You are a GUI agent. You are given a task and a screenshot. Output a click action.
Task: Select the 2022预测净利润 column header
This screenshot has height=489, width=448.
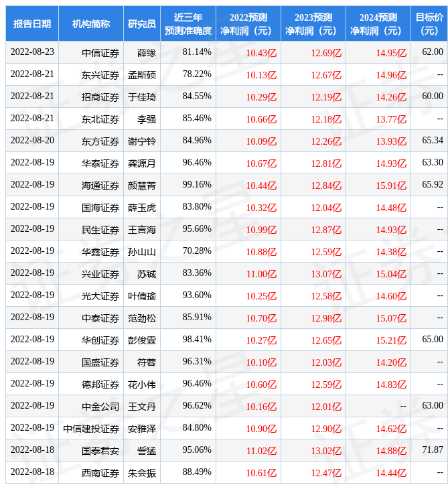[x=248, y=24]
